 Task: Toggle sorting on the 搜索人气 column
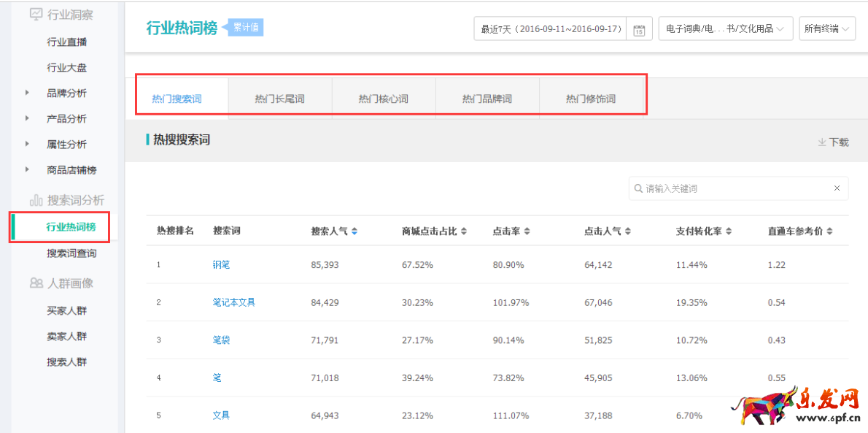tap(354, 229)
